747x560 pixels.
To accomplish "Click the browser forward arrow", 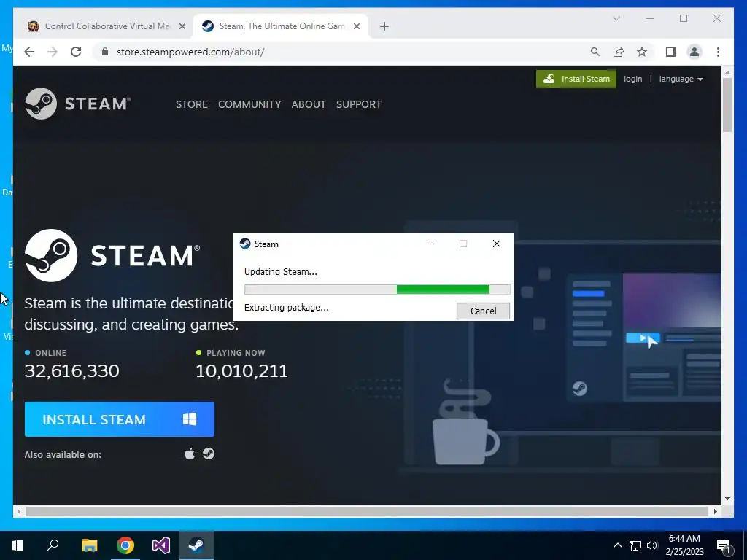I will (53, 52).
